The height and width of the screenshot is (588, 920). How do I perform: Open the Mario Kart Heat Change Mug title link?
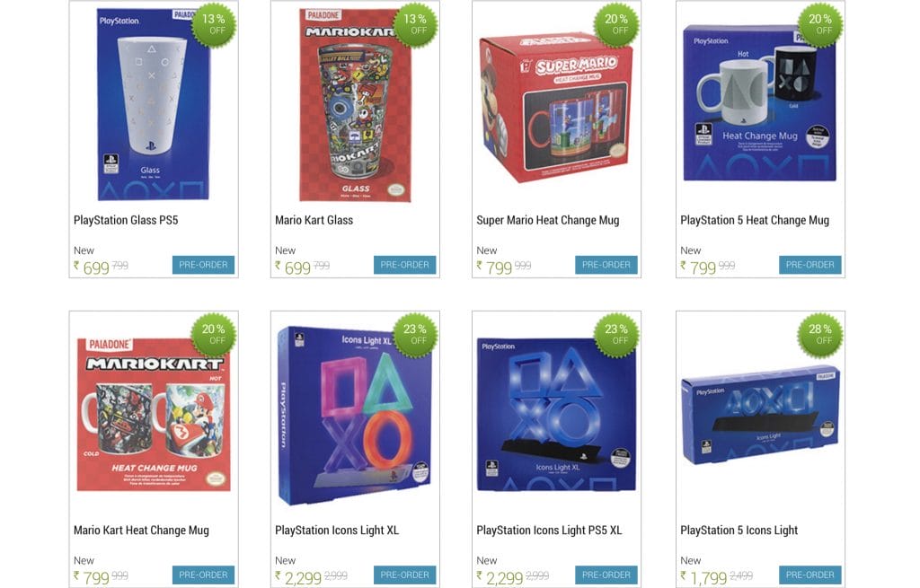click(x=141, y=531)
